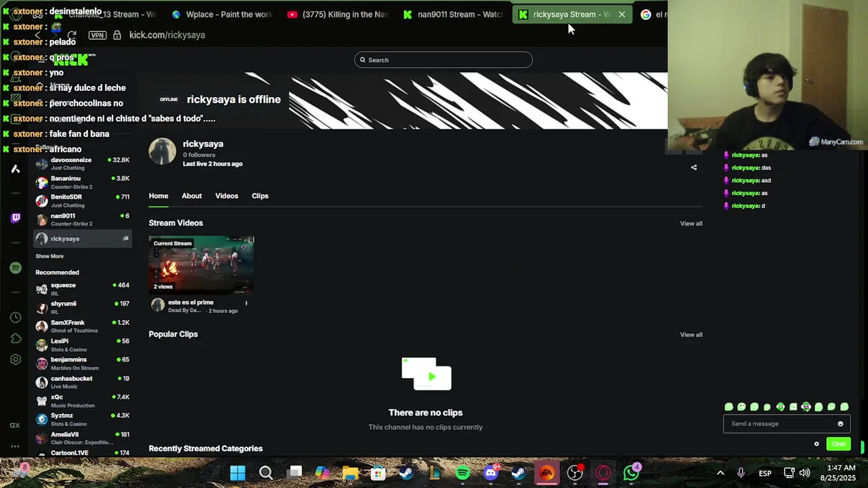Open recommended channel benjammins
The height and width of the screenshot is (488, 868).
(82, 364)
